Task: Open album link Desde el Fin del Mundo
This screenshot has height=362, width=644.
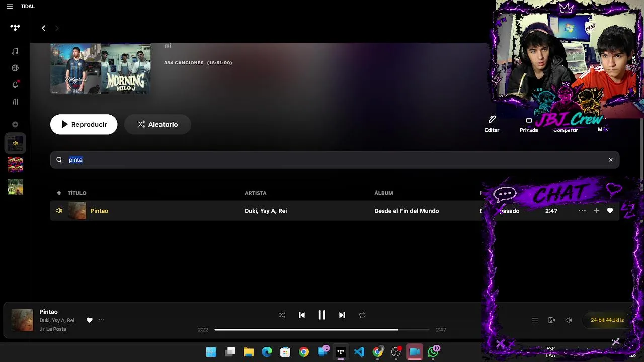Action: tap(407, 211)
